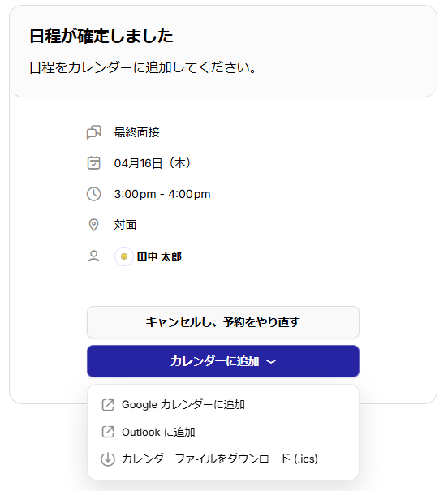Click the external link icon for Outlook

click(108, 432)
